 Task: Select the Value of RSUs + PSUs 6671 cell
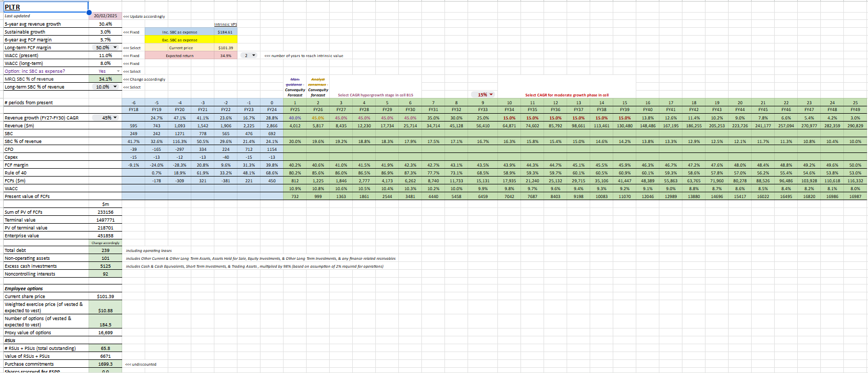click(x=105, y=356)
